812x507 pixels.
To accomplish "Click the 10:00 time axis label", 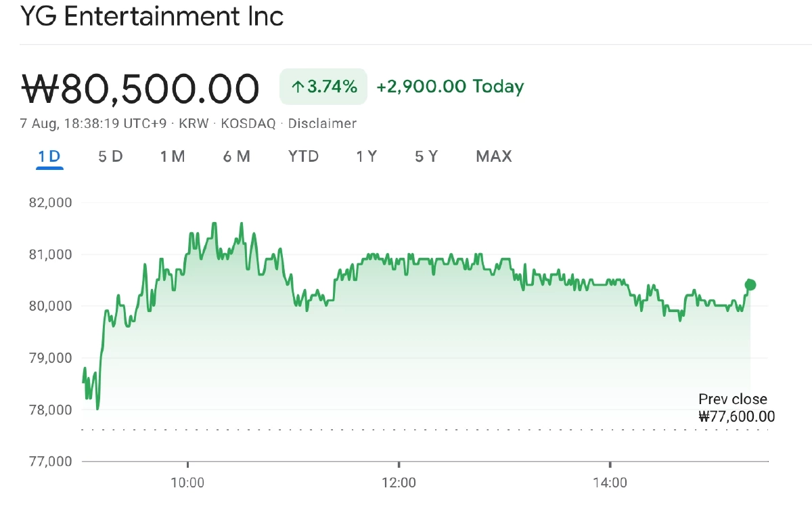I will tap(187, 483).
